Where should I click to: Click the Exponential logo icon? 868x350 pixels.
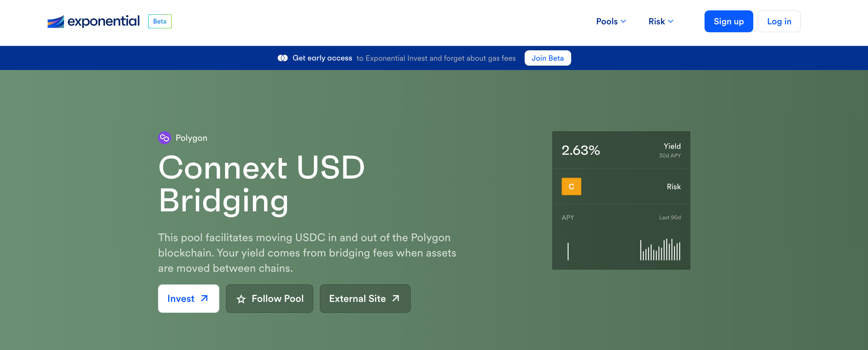56,22
